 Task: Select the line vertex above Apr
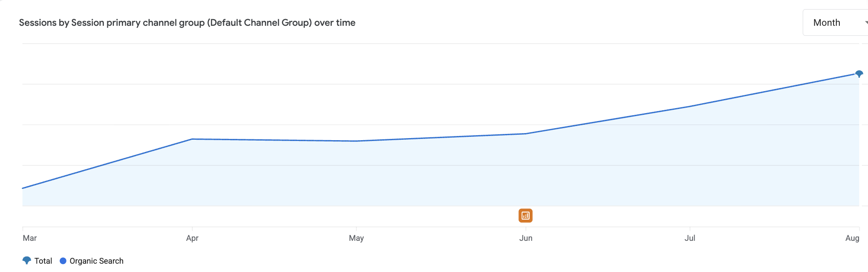[x=192, y=139]
